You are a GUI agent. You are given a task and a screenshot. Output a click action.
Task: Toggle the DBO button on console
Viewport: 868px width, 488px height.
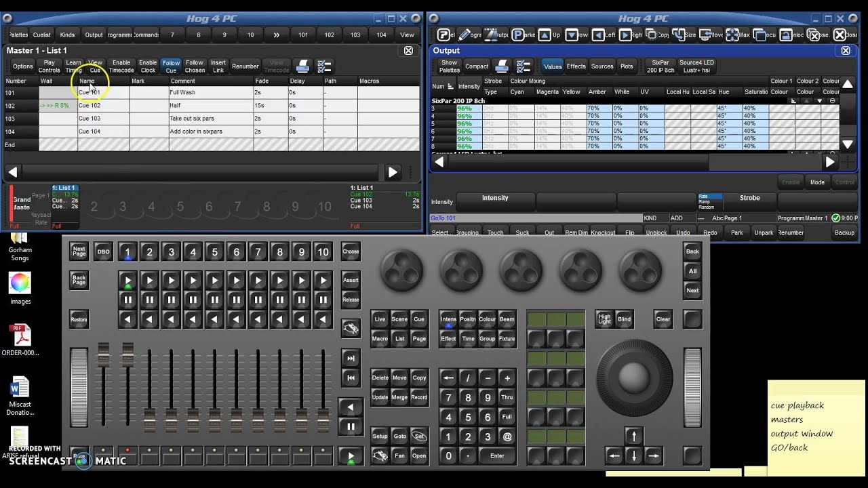(103, 251)
